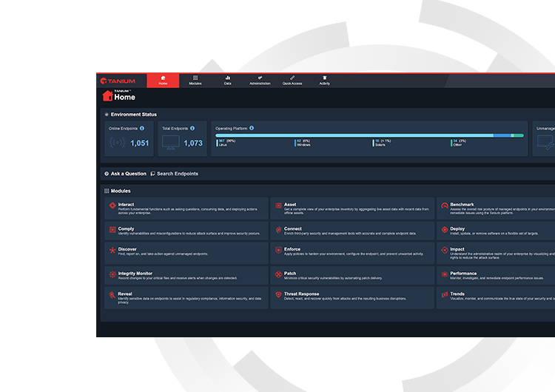Open the Home tab

pyautogui.click(x=163, y=81)
